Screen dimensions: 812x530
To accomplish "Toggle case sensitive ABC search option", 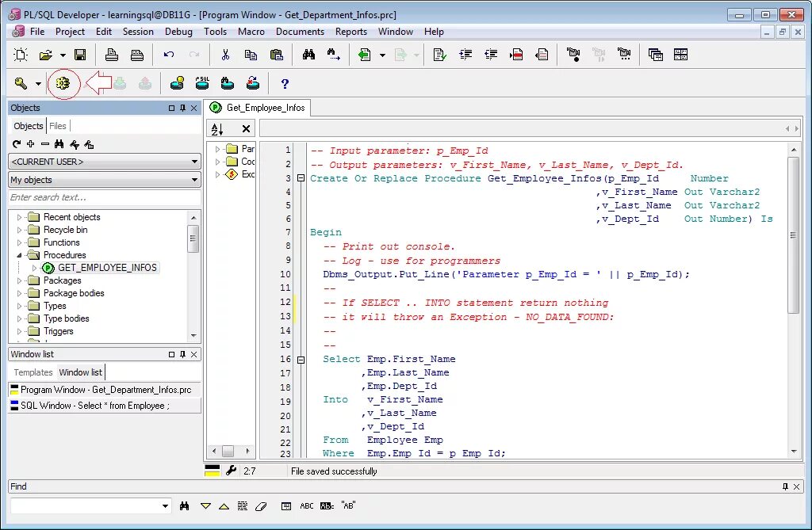I will pyautogui.click(x=307, y=505).
